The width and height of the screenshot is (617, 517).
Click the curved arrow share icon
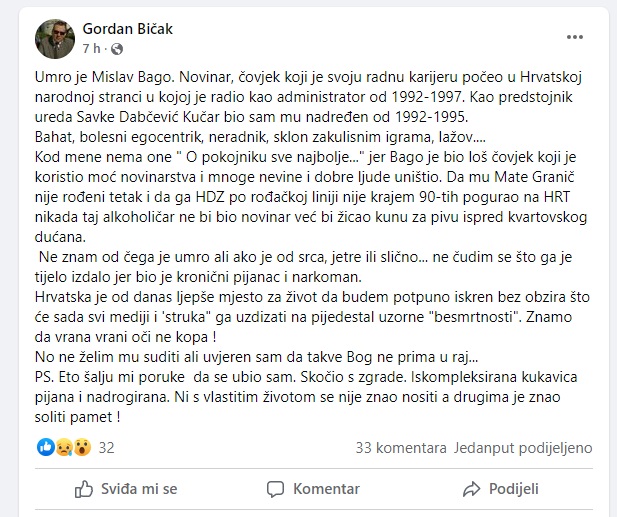(469, 489)
